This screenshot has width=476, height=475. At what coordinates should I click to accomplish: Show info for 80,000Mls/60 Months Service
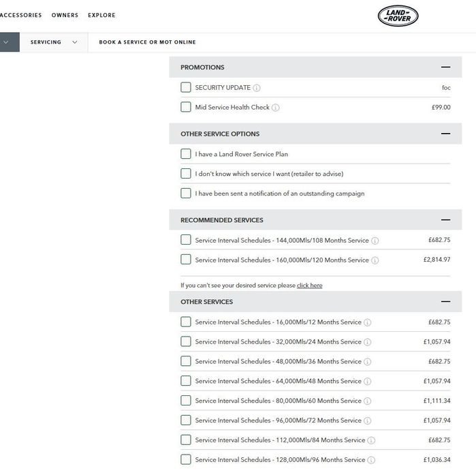click(x=367, y=401)
